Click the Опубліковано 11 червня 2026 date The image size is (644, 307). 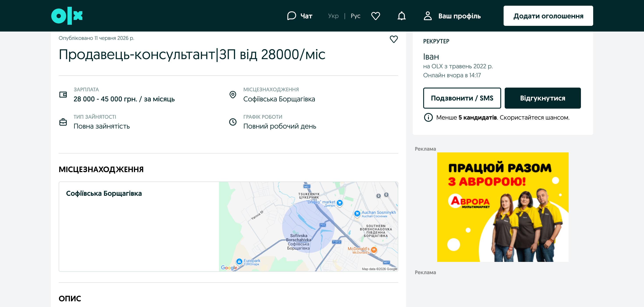click(x=97, y=38)
